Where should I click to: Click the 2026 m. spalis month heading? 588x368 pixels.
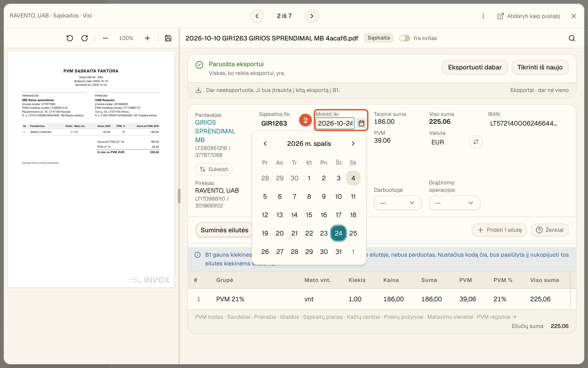coord(309,144)
